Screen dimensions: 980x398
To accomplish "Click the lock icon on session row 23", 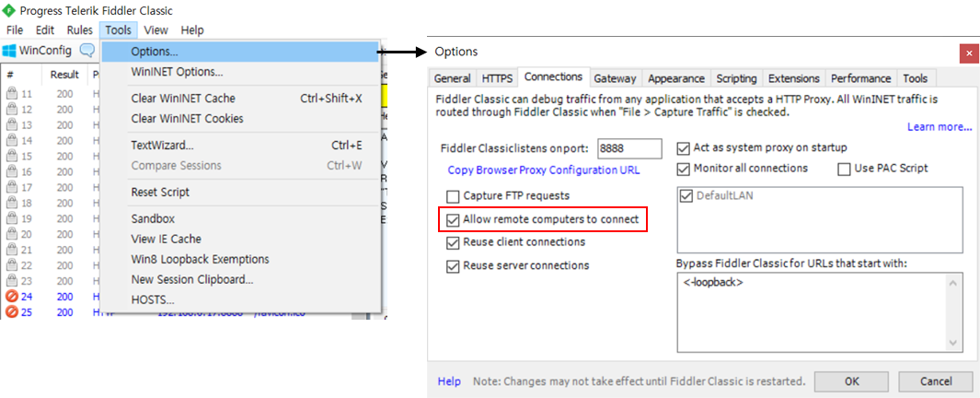I will click(x=12, y=282).
